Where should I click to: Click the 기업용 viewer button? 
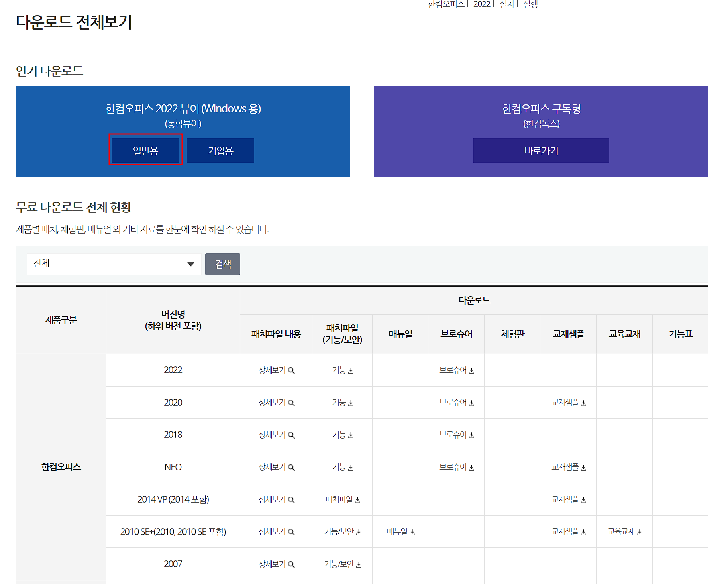click(x=220, y=150)
